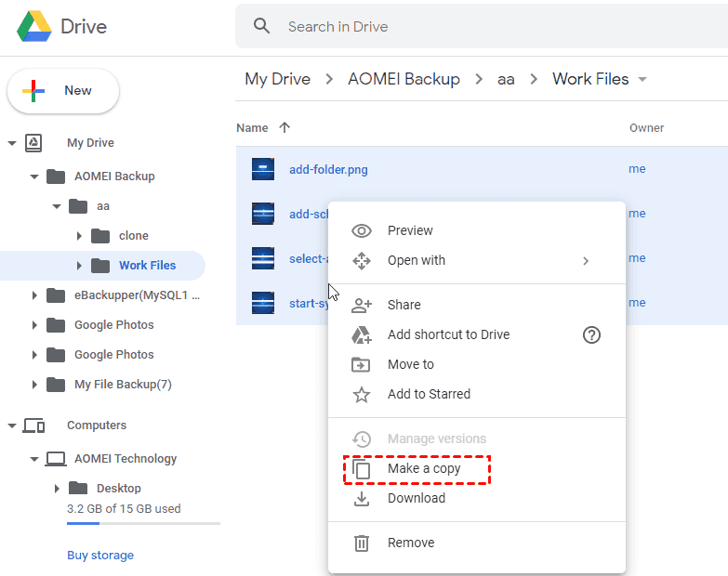728x576 pixels.
Task: Click the My Drive icon in sidebar
Action: (33, 143)
